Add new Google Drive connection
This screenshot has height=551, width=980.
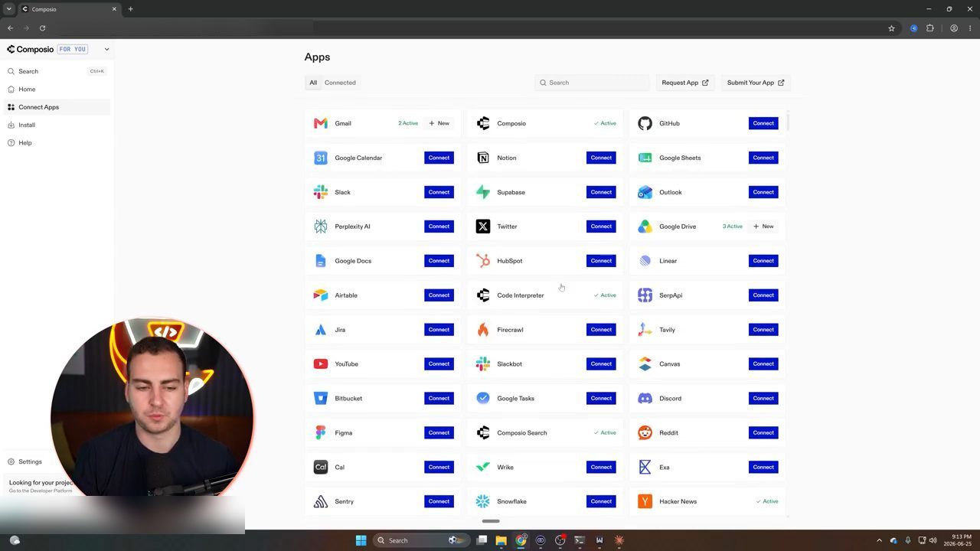click(763, 227)
